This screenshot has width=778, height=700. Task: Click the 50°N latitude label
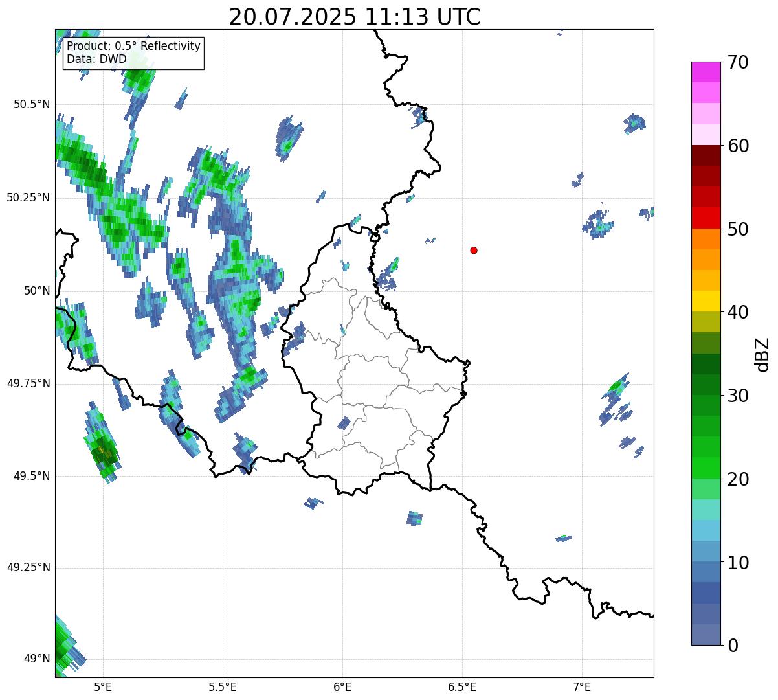click(x=37, y=291)
